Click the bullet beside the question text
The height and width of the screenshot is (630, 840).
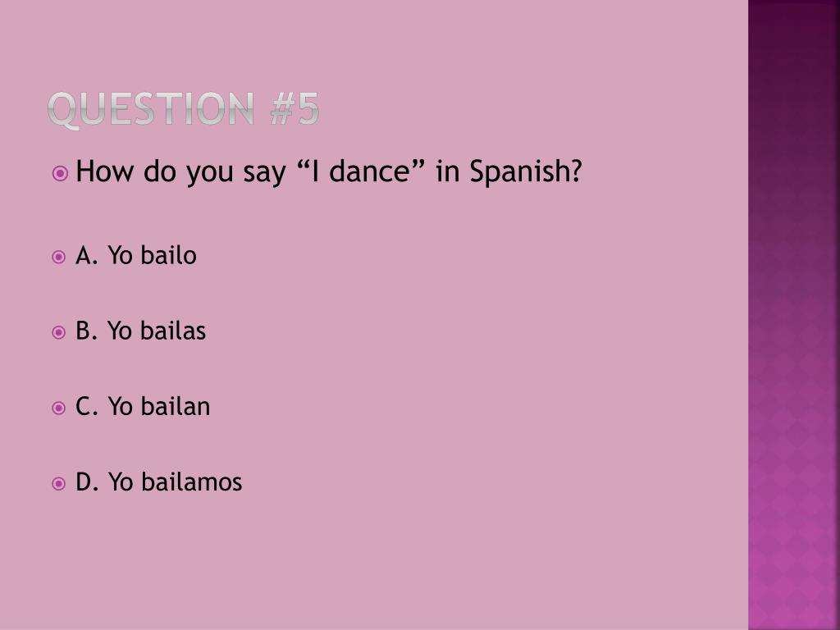coord(60,173)
